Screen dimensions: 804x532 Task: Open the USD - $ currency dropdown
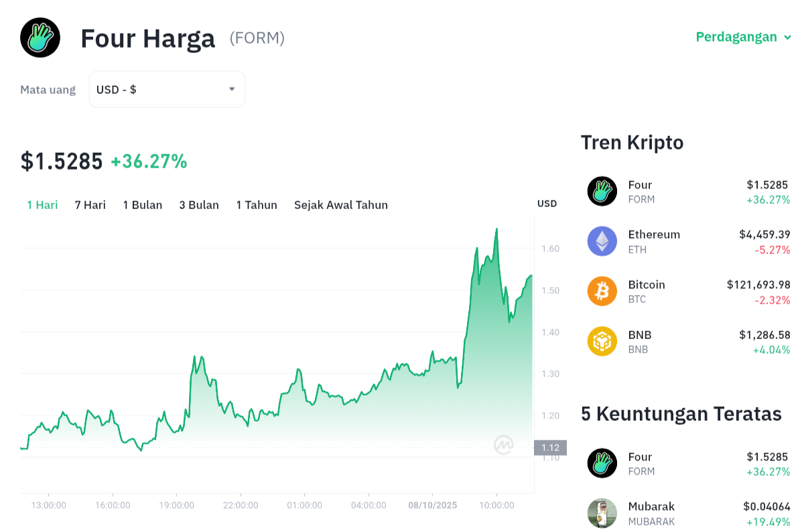point(167,89)
